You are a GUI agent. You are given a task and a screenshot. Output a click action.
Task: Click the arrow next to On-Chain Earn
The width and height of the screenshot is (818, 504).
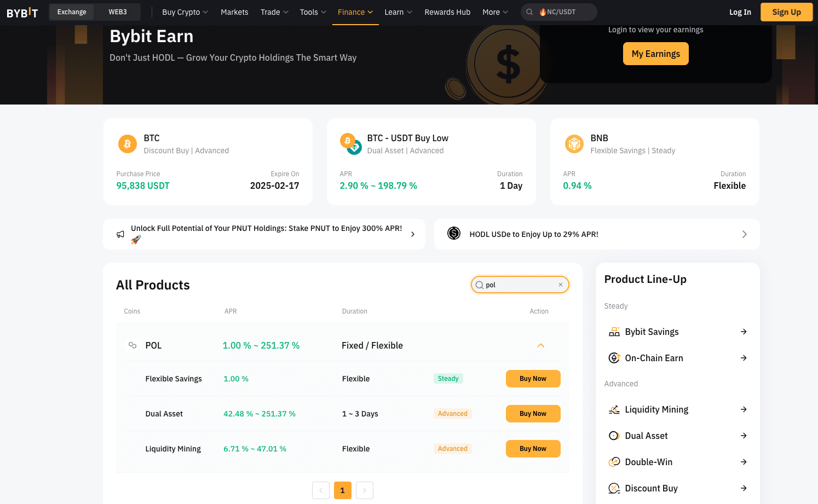(744, 358)
